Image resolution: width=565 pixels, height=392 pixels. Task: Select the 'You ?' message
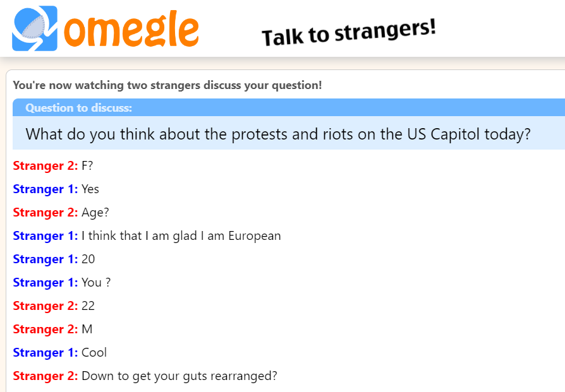pos(94,282)
